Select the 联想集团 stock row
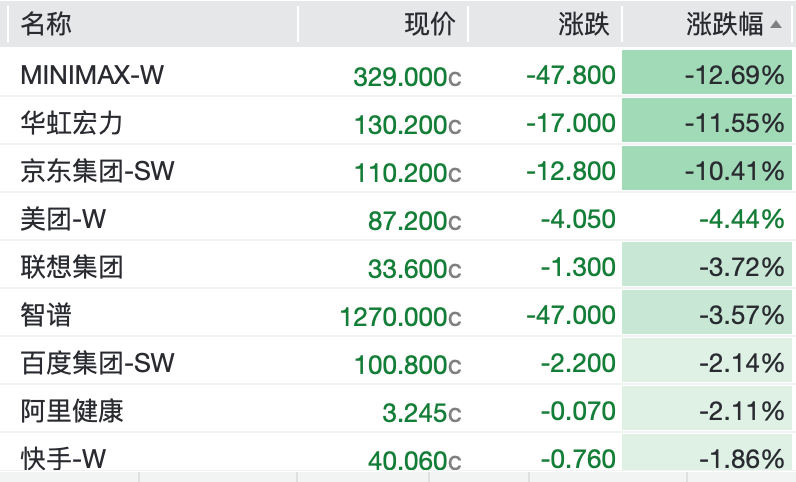Screen dimensions: 796x482 click(398, 265)
